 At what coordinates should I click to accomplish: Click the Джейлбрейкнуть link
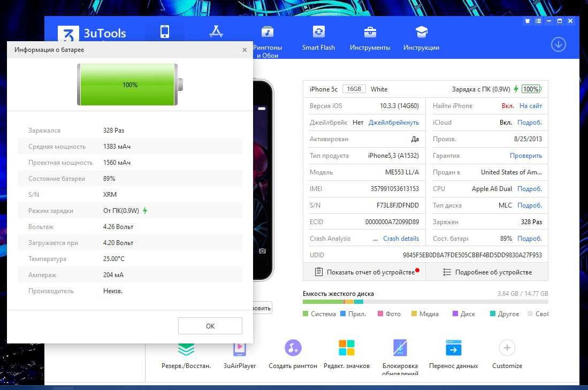(x=393, y=123)
